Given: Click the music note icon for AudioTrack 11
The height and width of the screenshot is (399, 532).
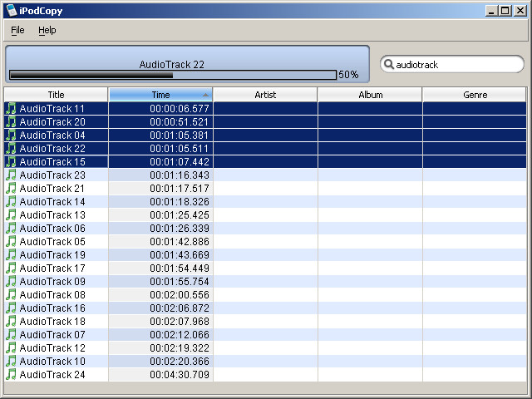Looking at the screenshot, I should (x=11, y=108).
